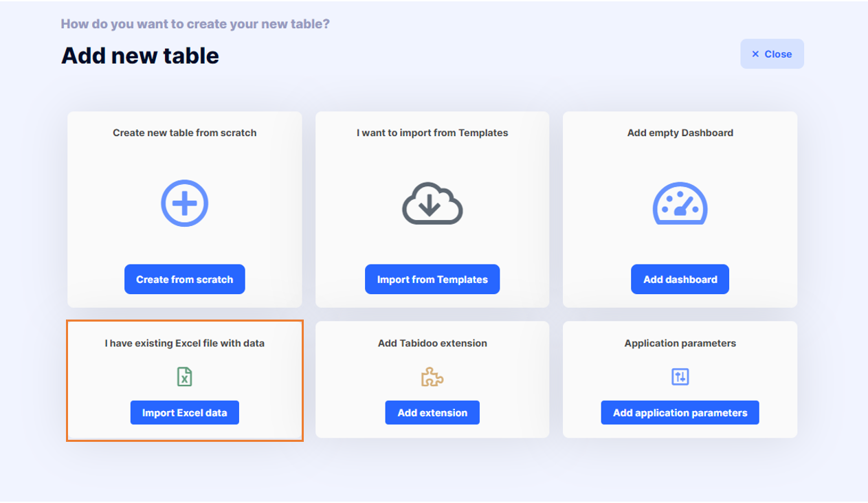The height and width of the screenshot is (503, 868).
Task: Click the "Create new table from scratch" title
Action: (x=184, y=133)
